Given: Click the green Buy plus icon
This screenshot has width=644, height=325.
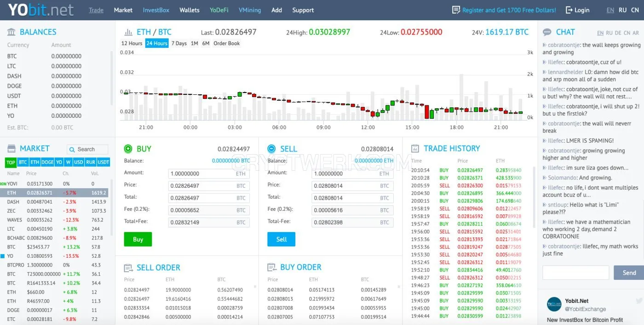Looking at the screenshot, I should point(128,149).
